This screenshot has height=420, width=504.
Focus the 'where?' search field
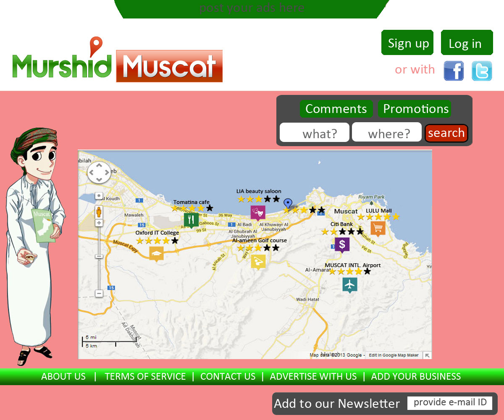click(x=387, y=132)
